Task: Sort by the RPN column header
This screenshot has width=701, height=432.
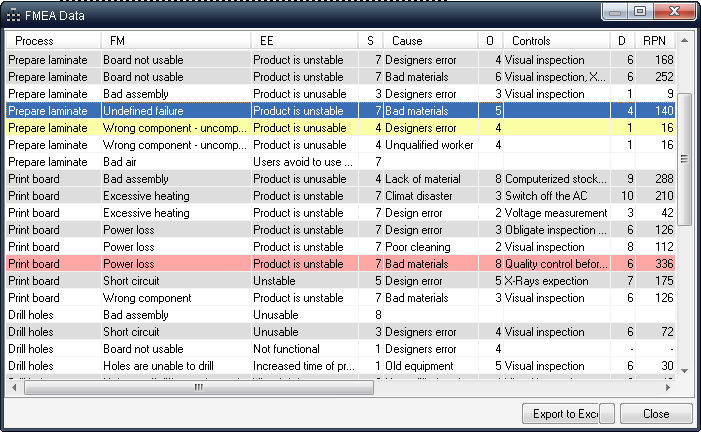Action: point(654,41)
